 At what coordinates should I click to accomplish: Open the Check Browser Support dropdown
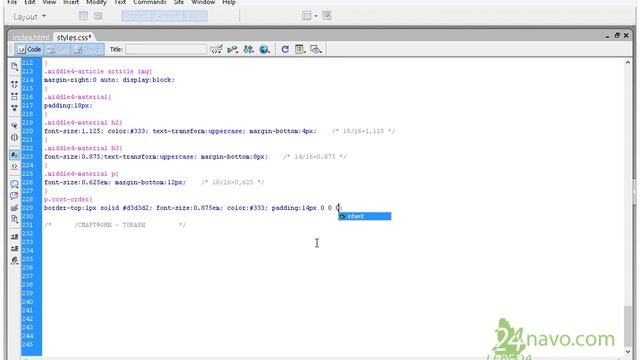pos(216,49)
